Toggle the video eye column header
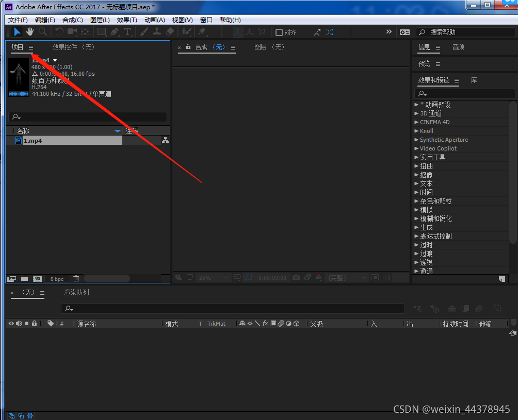The width and height of the screenshot is (518, 420). tap(11, 324)
